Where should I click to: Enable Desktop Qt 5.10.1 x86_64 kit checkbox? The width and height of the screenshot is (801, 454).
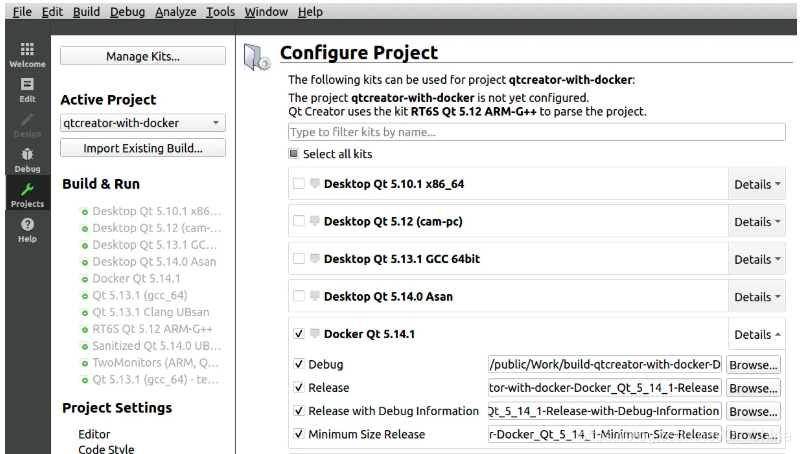click(x=299, y=183)
